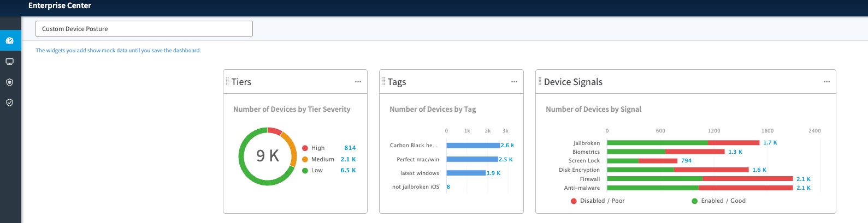The image size is (868, 223).
Task: Select the Carbon Black tag bar
Action: pyautogui.click(x=473, y=146)
